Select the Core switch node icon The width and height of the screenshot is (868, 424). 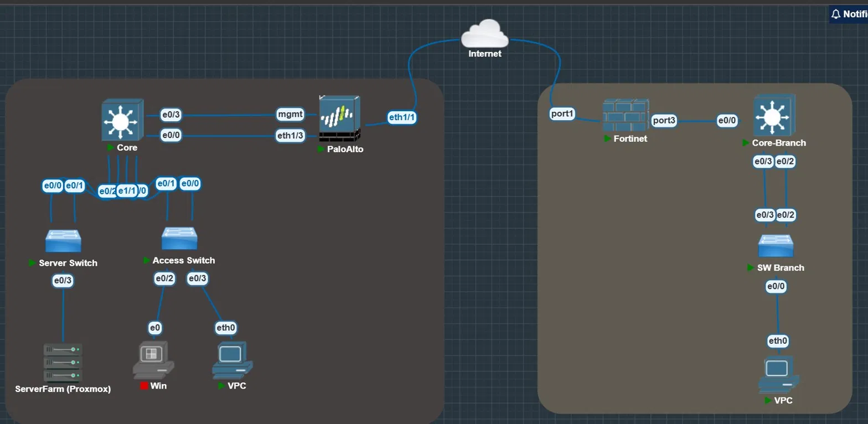(122, 120)
